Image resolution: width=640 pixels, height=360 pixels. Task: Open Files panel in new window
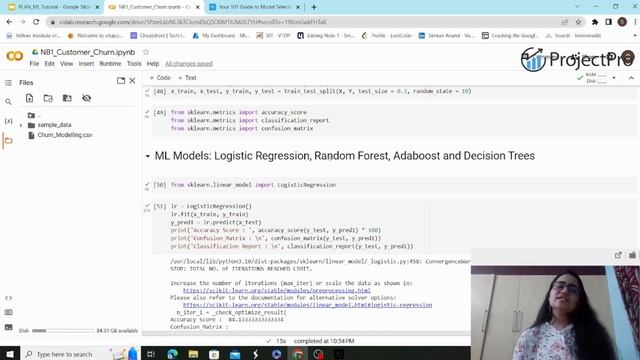coord(121,81)
